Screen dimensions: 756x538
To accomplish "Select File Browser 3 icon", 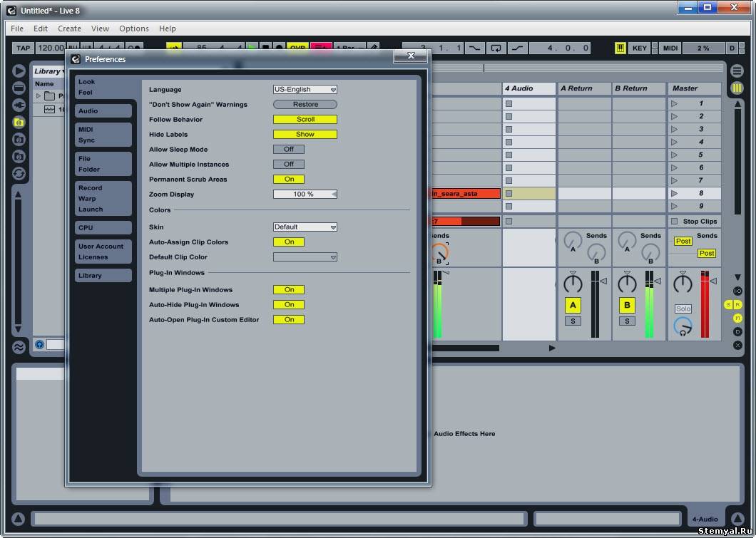I will [19, 157].
